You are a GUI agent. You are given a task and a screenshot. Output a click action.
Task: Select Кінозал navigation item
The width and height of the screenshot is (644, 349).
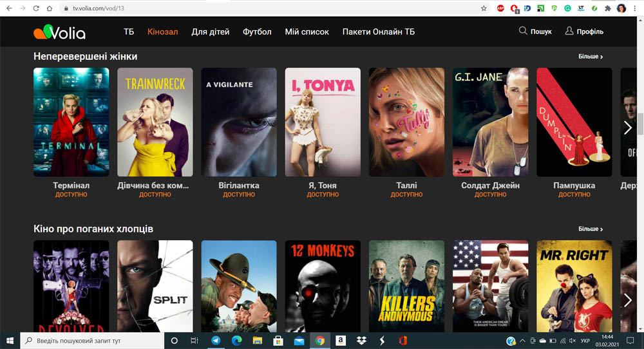[163, 32]
